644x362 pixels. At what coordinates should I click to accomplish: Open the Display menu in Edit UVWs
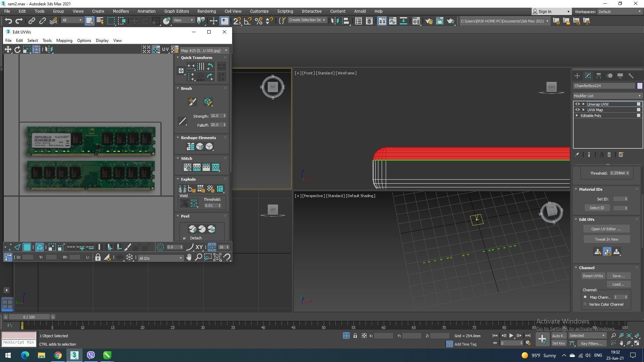tap(102, 41)
